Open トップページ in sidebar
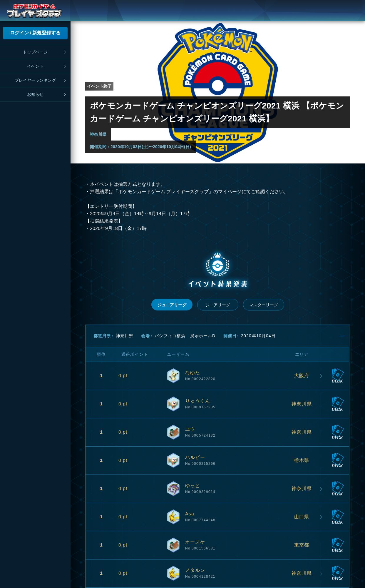The image size is (365, 588). 35,52
